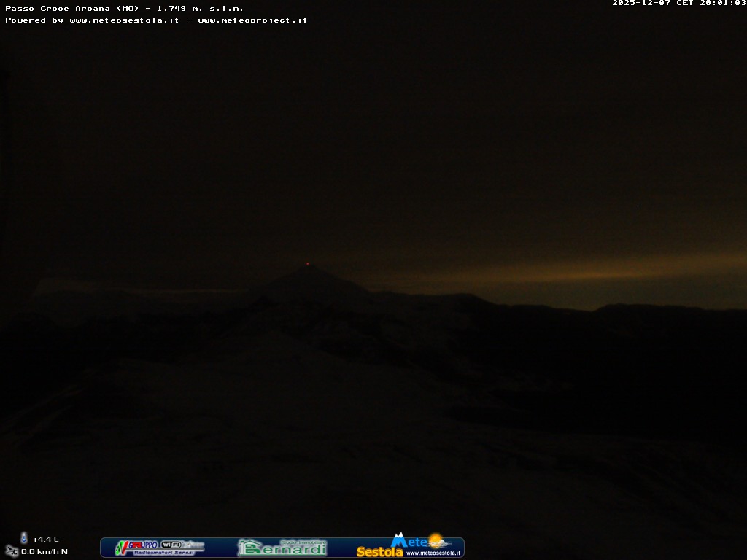
Task: Click www.meteosestola.it text in bottom banner
Action: (x=433, y=553)
